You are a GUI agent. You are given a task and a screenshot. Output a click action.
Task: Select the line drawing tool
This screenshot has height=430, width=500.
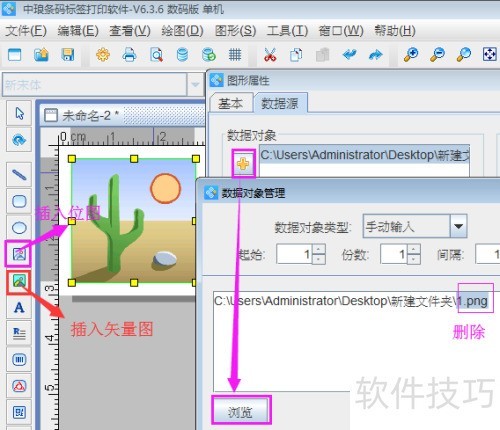(x=19, y=175)
